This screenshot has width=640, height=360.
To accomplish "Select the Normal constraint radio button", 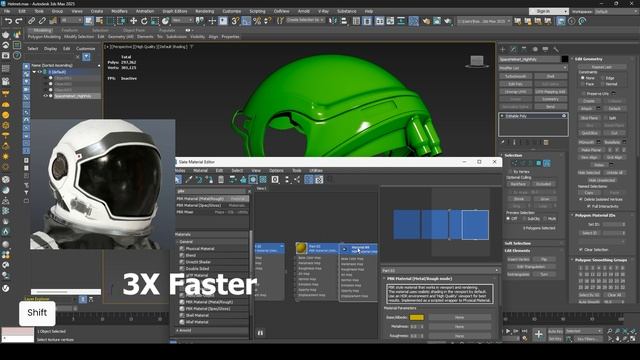I will click(602, 84).
